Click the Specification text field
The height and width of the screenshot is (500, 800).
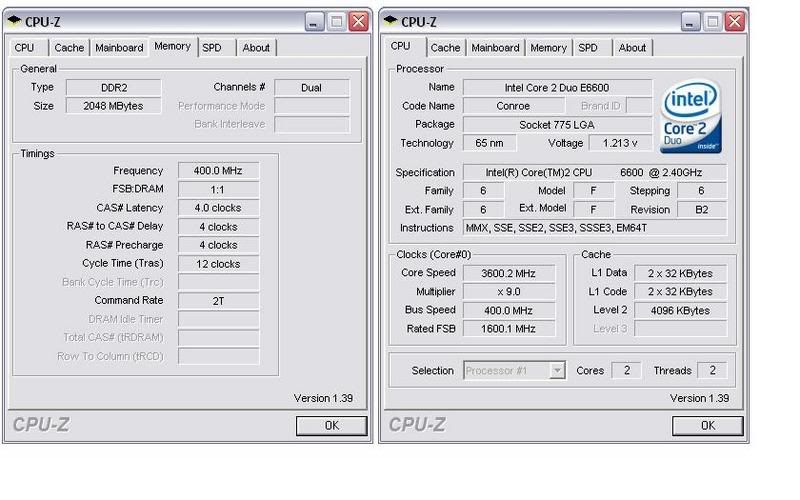[x=595, y=172]
